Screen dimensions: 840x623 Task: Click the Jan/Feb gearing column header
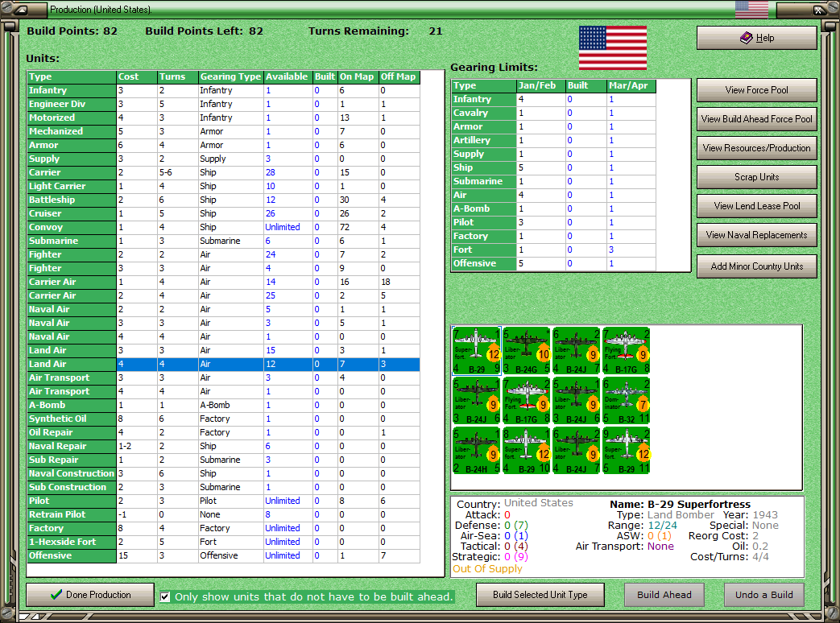tap(540, 85)
